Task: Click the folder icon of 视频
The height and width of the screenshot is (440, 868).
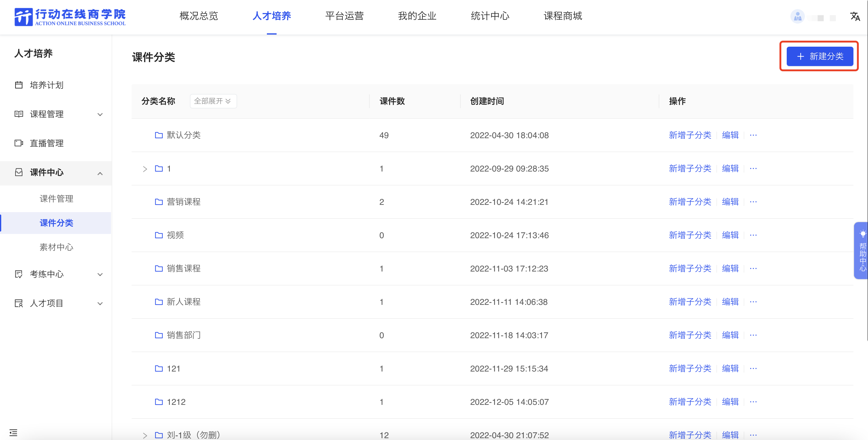Action: [159, 235]
